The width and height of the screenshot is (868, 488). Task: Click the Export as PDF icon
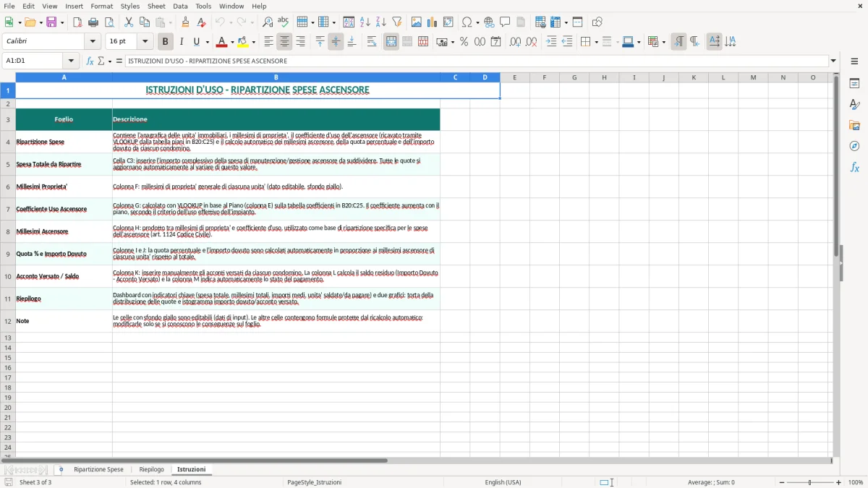[x=77, y=22]
